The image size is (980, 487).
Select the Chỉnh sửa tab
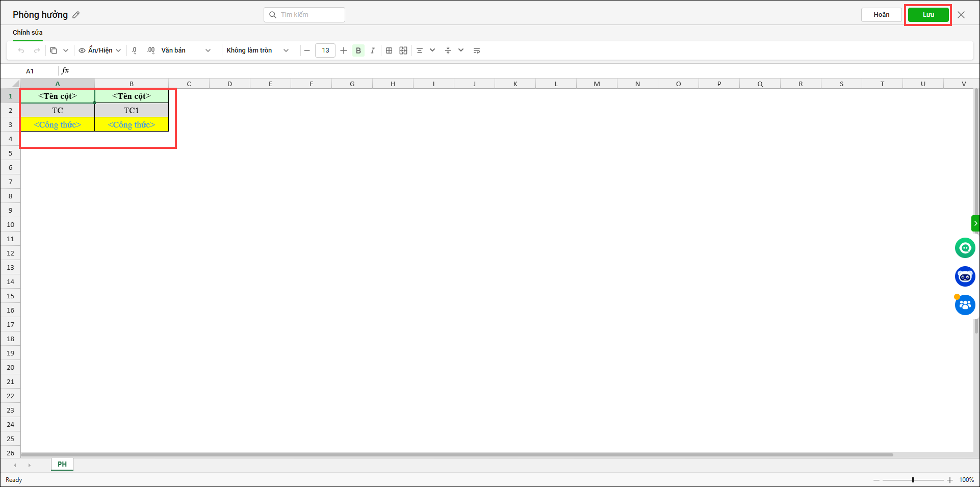[x=28, y=33]
